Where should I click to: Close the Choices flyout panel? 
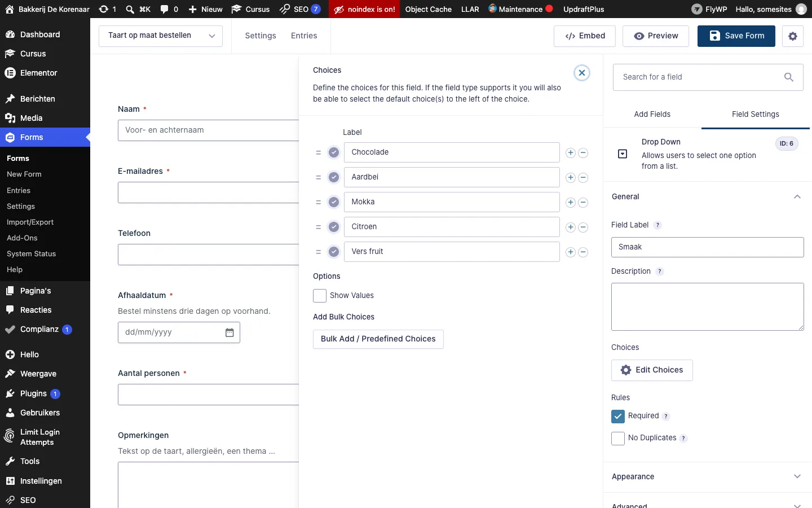(x=582, y=73)
